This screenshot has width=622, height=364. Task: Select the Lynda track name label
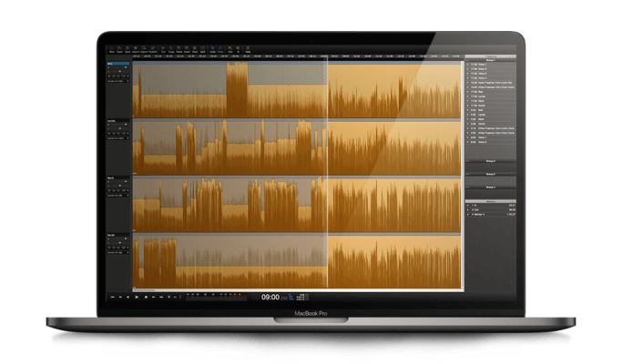[x=111, y=120]
